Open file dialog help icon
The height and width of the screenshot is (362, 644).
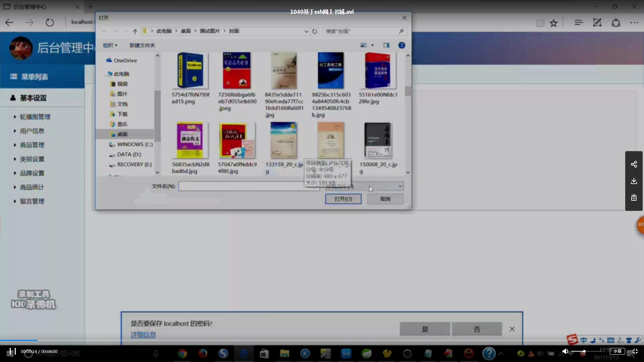(x=401, y=45)
